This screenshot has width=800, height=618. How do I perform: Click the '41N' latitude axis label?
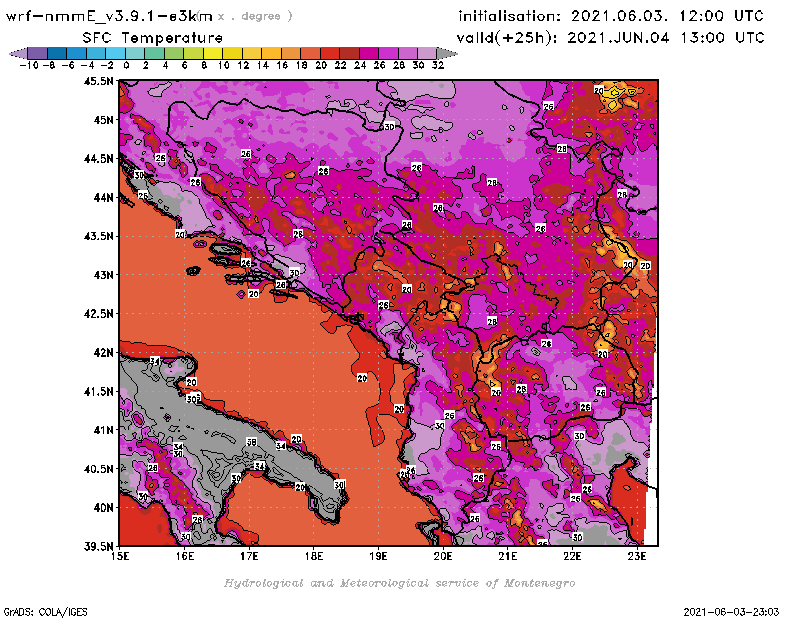click(103, 430)
